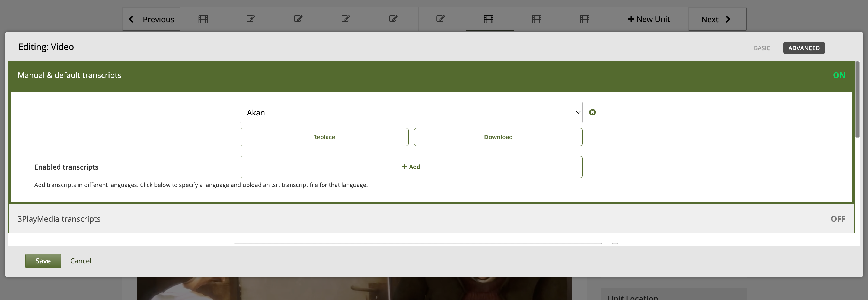Save the video editing changes

pos(43,261)
